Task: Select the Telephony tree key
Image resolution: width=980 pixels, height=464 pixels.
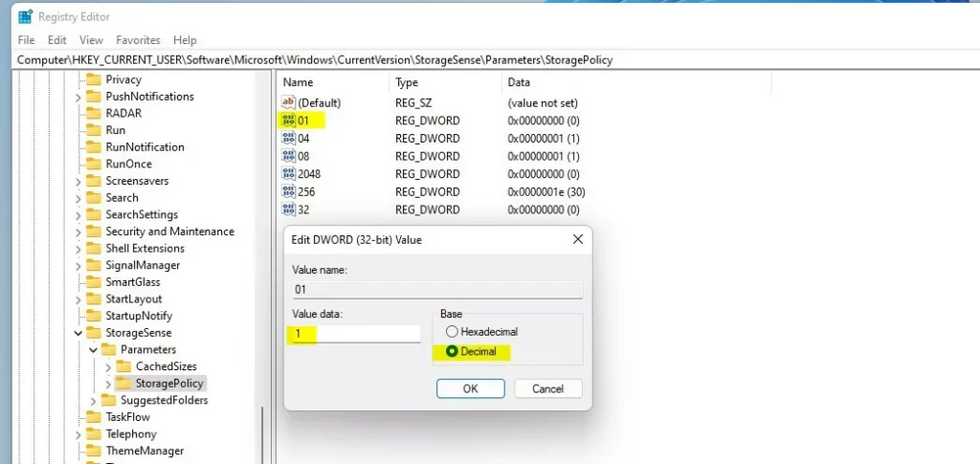Action: 131,433
